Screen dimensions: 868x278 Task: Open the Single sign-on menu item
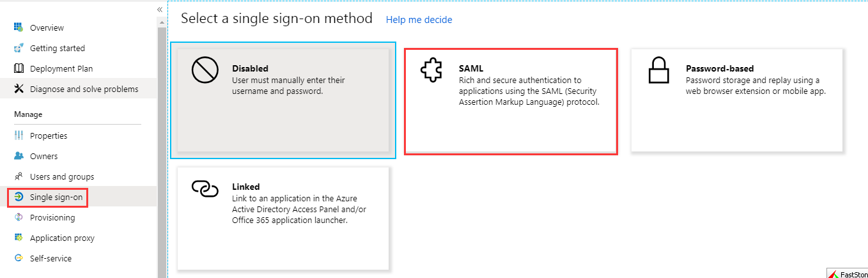click(56, 197)
